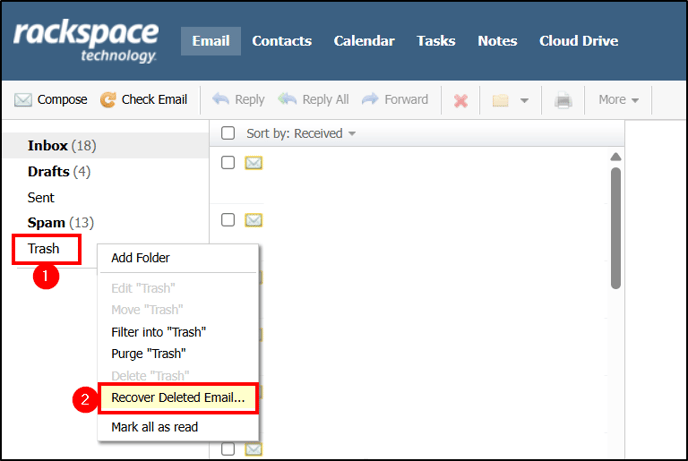Click the Compose button label
The image size is (688, 461).
pos(62,100)
